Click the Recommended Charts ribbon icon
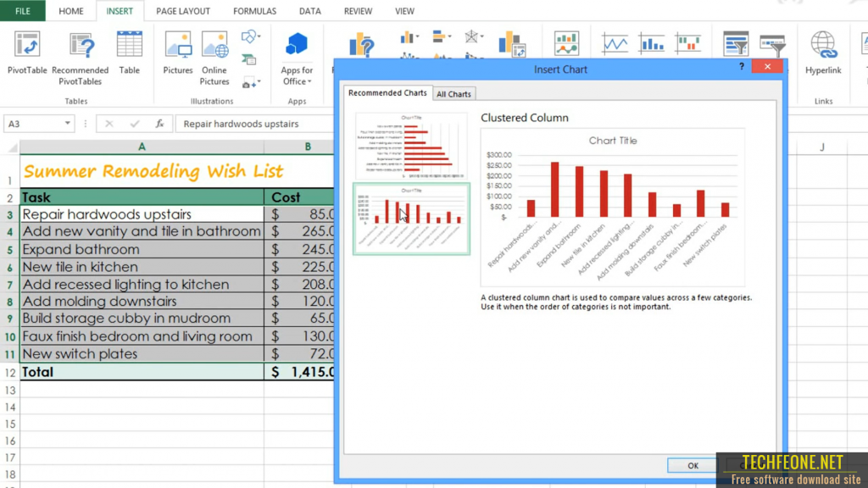 (362, 45)
